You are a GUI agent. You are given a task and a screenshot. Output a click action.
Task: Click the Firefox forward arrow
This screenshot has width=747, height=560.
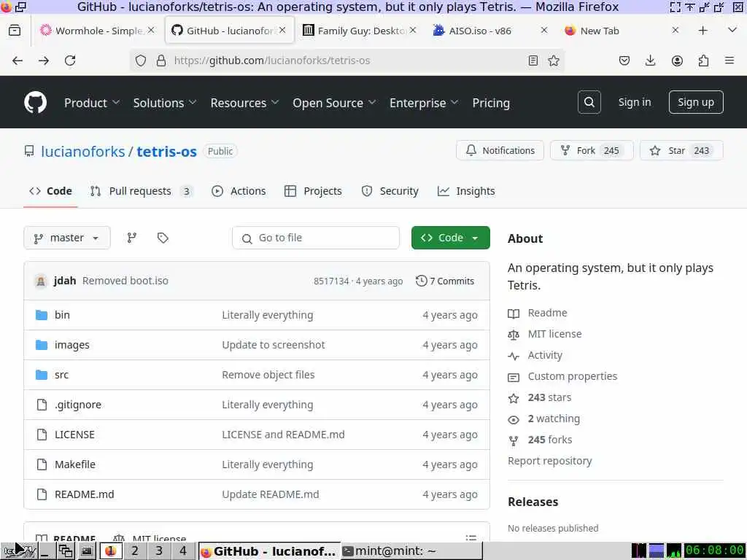(x=44, y=61)
